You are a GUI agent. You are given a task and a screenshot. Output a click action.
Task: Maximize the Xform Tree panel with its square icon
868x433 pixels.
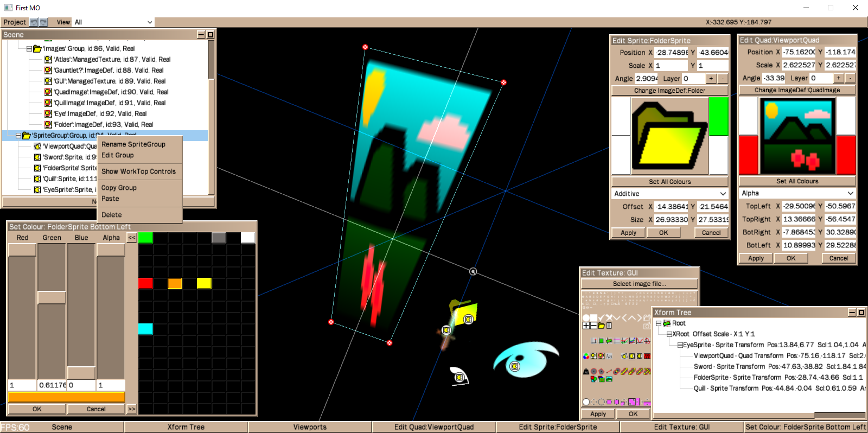click(x=861, y=313)
